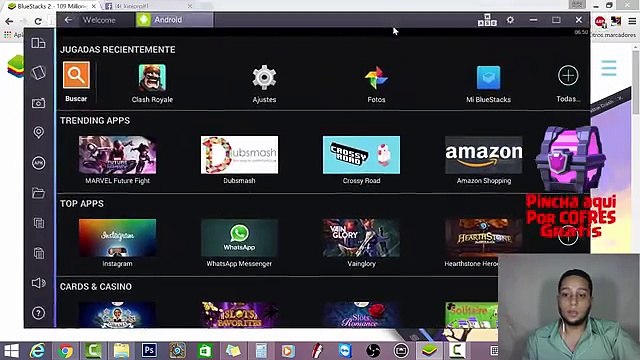
Task: Show Todas apps plus icon
Action: 568,76
